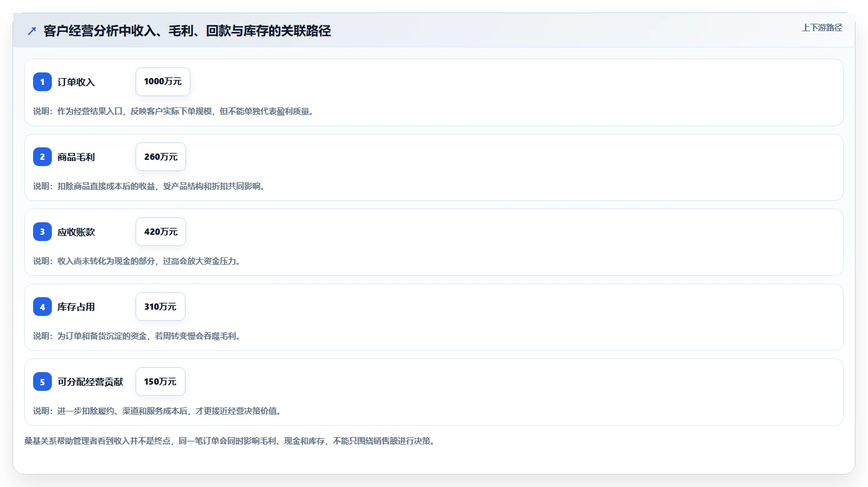
Task: Click the description starting 进一步扣除履约
Action: [157, 411]
